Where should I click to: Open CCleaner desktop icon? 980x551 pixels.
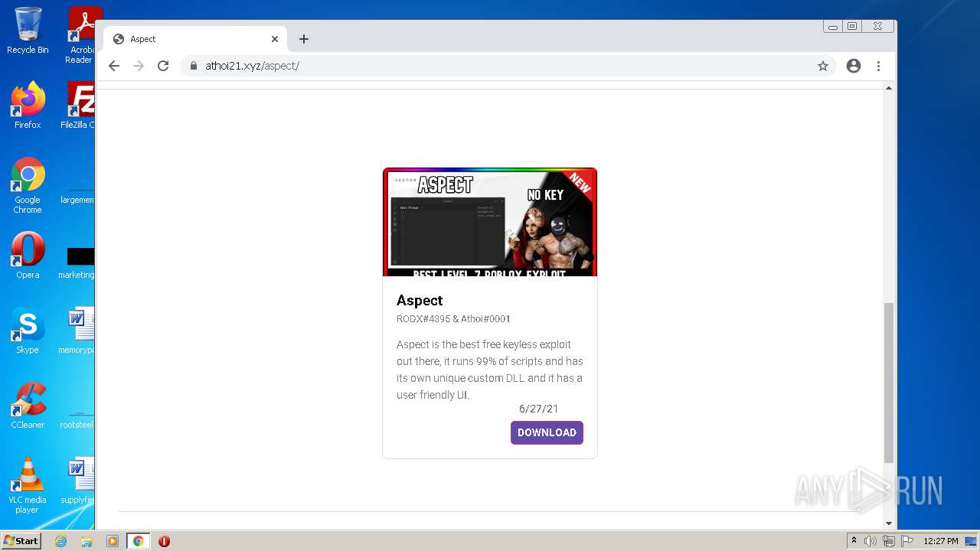[28, 406]
